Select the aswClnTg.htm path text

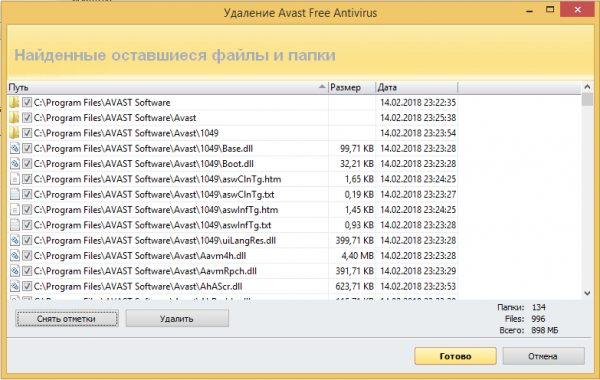click(x=157, y=179)
